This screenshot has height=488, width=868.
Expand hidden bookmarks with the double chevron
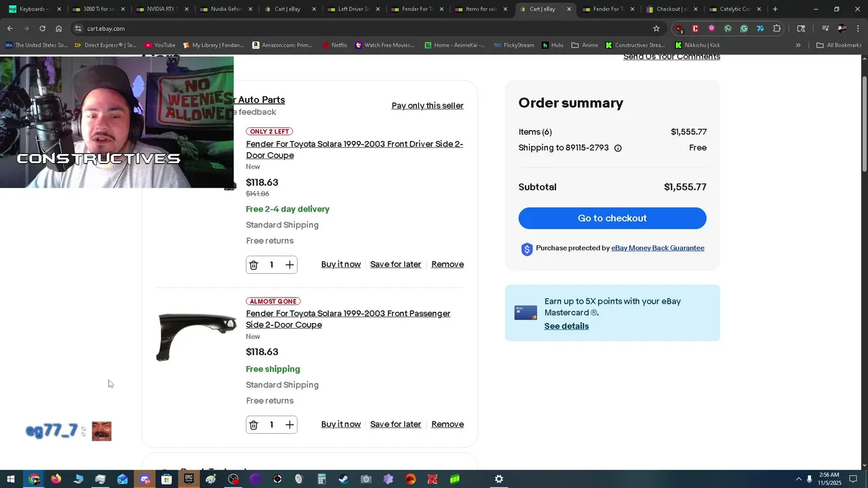coord(798,45)
